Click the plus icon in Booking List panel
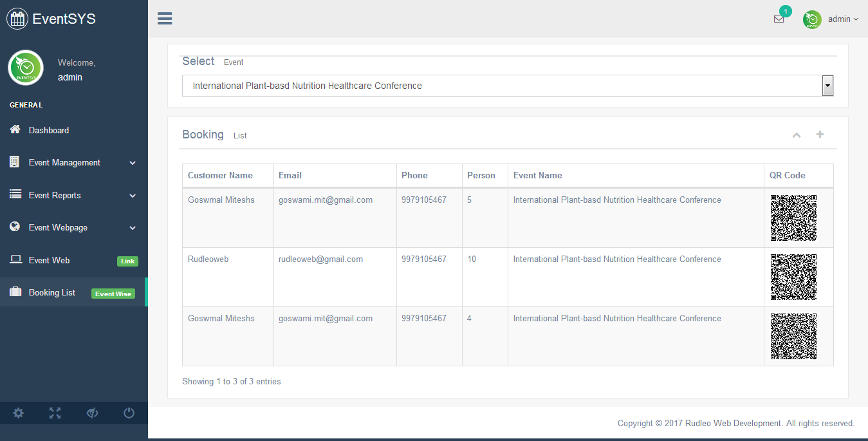The width and height of the screenshot is (868, 441). click(820, 135)
